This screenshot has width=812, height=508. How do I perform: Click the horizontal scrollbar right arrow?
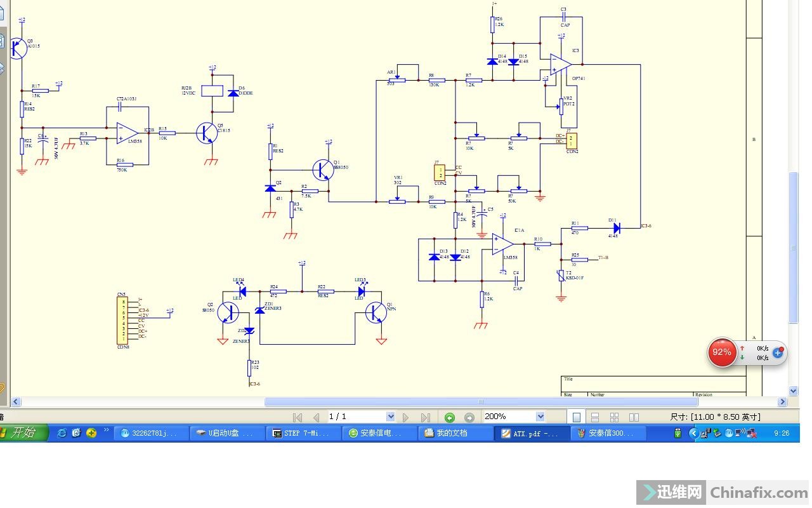(782, 401)
